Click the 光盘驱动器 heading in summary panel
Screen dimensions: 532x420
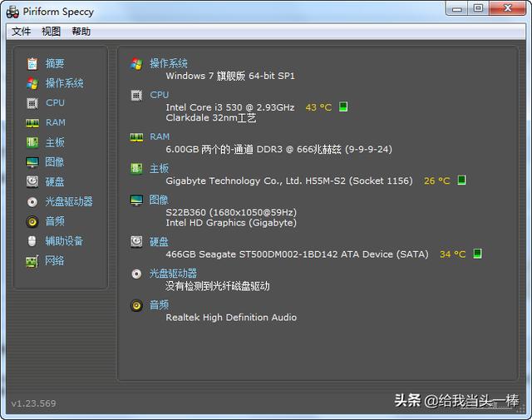[173, 274]
